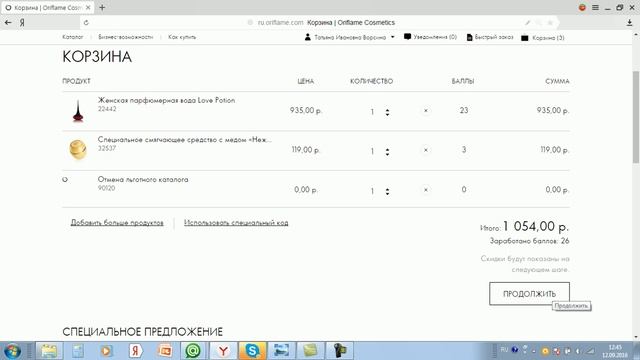This screenshot has width=640, height=360.
Task: Click the ПРОДОЛЖИТЬ button
Action: pyautogui.click(x=529, y=293)
